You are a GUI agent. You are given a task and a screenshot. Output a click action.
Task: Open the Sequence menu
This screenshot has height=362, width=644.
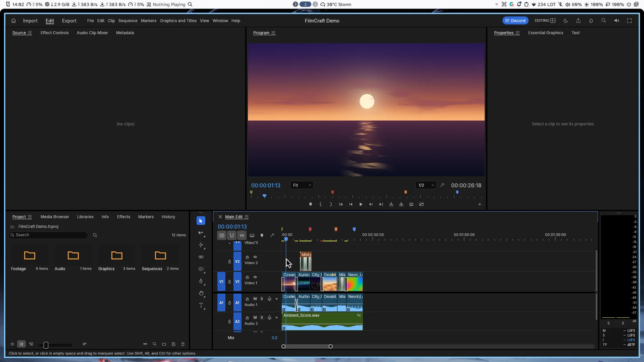point(128,21)
